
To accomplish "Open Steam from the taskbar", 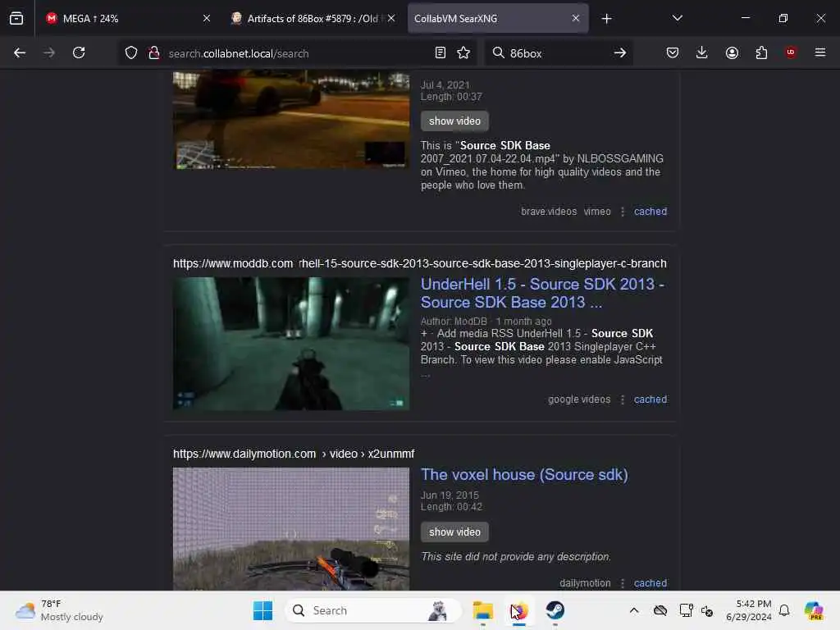I will [x=555, y=610].
